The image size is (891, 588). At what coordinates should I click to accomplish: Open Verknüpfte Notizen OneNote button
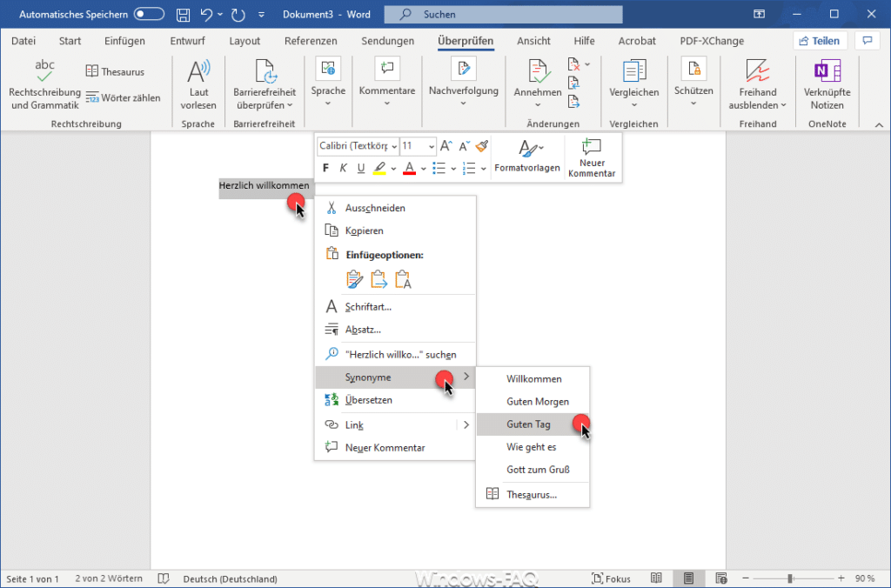pos(827,84)
